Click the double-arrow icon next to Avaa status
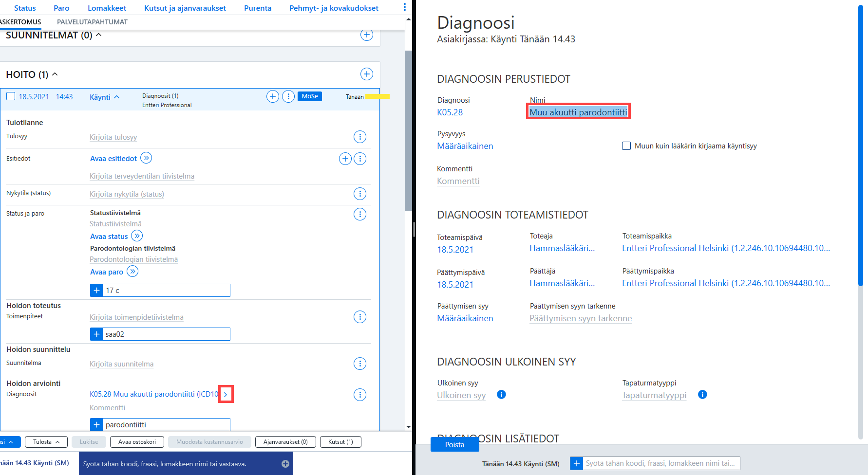868x475 pixels. tap(137, 236)
